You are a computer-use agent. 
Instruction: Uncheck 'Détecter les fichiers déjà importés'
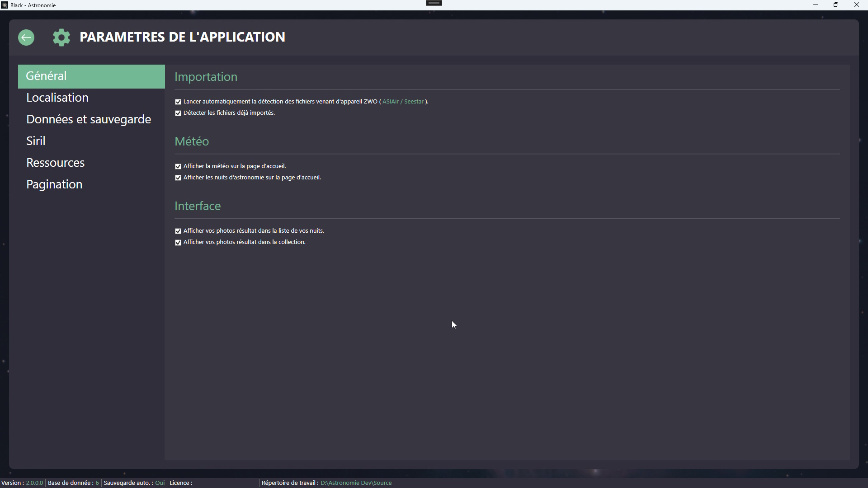178,113
